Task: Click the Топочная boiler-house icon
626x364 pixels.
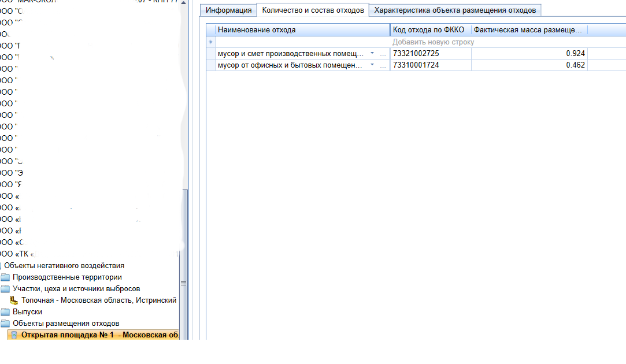Action: pyautogui.click(x=13, y=300)
